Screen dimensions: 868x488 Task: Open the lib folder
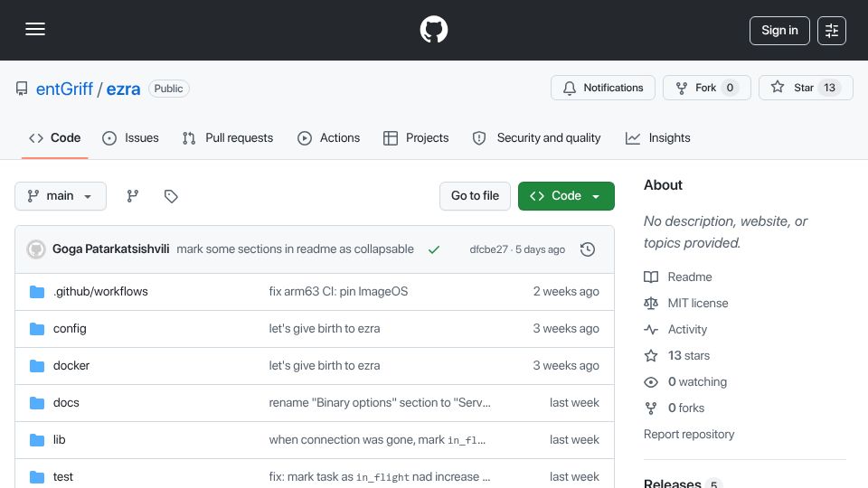click(x=60, y=440)
